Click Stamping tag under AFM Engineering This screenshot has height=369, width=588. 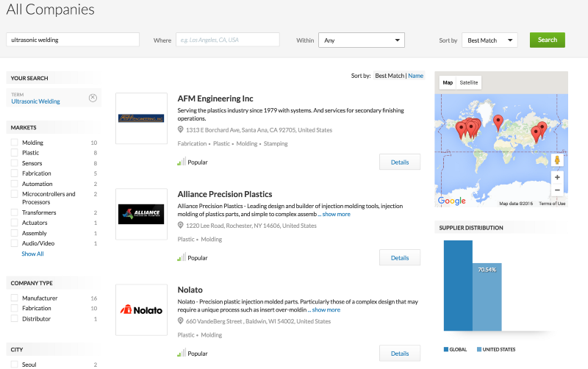pyautogui.click(x=276, y=143)
